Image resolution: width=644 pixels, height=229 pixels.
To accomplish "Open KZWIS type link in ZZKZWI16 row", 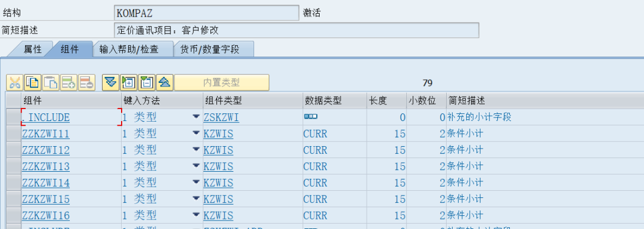I will [218, 215].
